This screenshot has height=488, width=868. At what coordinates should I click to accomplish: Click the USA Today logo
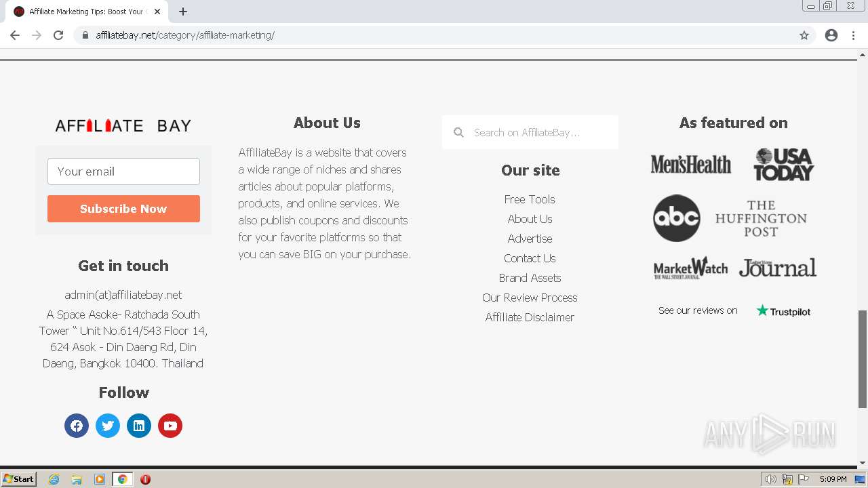pos(783,165)
